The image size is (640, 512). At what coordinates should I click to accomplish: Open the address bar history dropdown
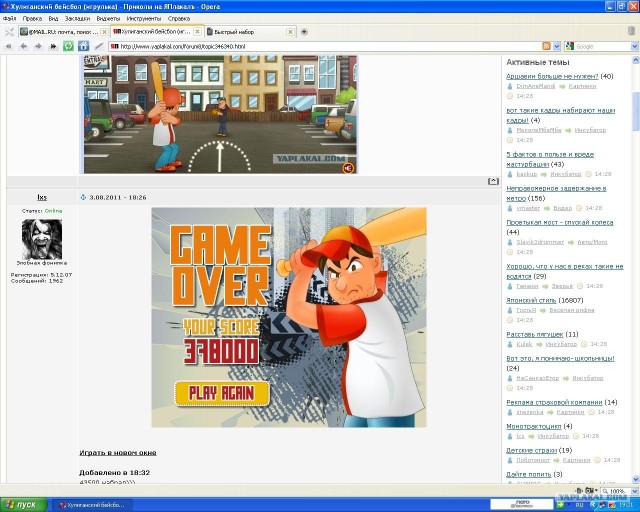click(x=556, y=46)
